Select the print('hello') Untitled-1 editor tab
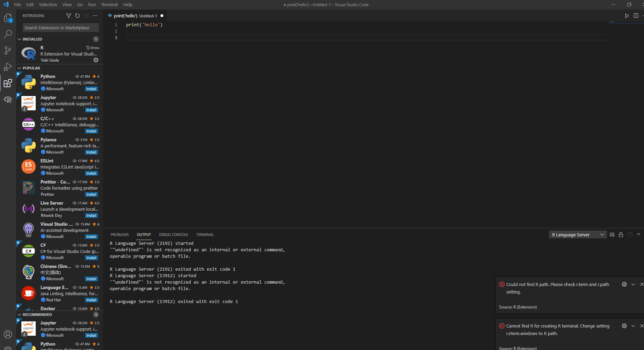This screenshot has width=644, height=350. tap(136, 16)
